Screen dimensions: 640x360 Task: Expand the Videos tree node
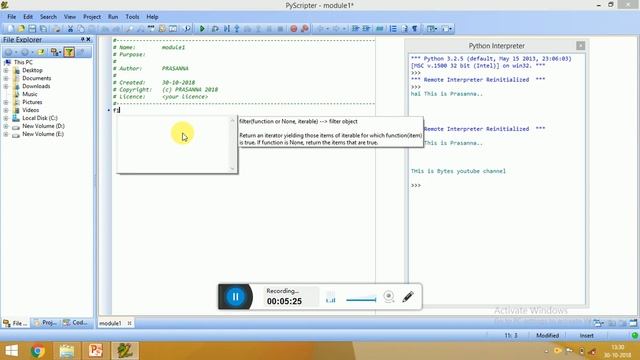pyautogui.click(x=6, y=110)
